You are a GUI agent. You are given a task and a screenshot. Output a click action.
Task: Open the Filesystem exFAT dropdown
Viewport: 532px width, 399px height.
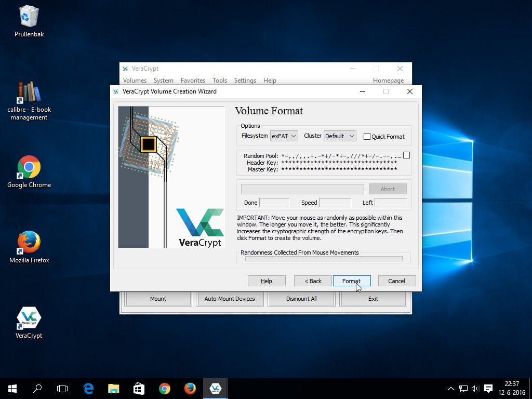point(284,136)
